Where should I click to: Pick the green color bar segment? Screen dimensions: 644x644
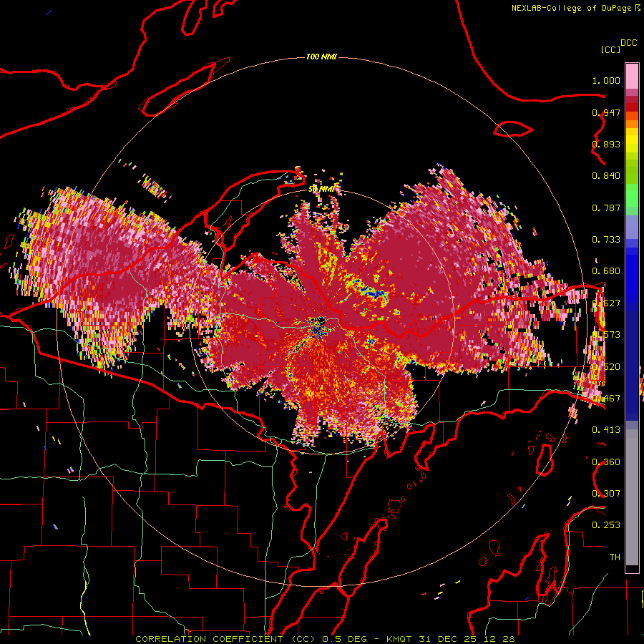click(x=632, y=195)
